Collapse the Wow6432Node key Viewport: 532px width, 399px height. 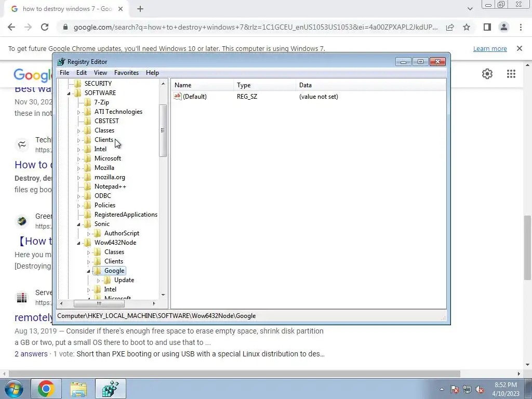coord(79,243)
